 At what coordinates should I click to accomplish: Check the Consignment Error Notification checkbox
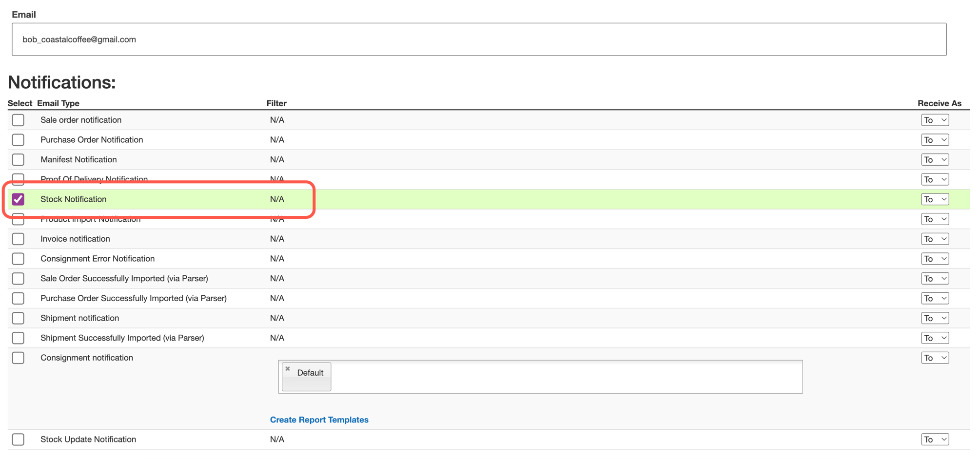18,259
